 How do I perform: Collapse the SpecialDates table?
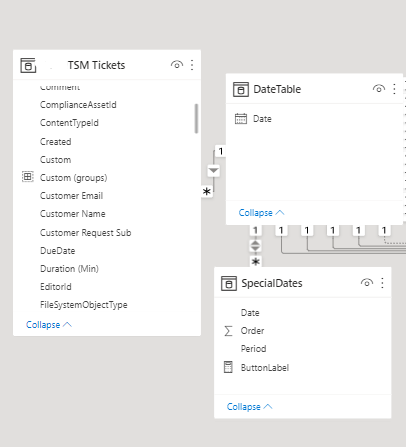coord(250,407)
